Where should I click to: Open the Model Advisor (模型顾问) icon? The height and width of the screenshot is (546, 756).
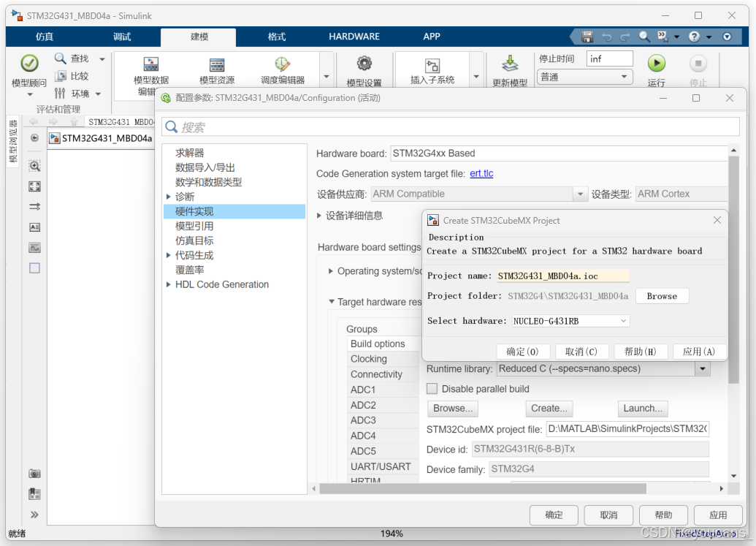(29, 63)
